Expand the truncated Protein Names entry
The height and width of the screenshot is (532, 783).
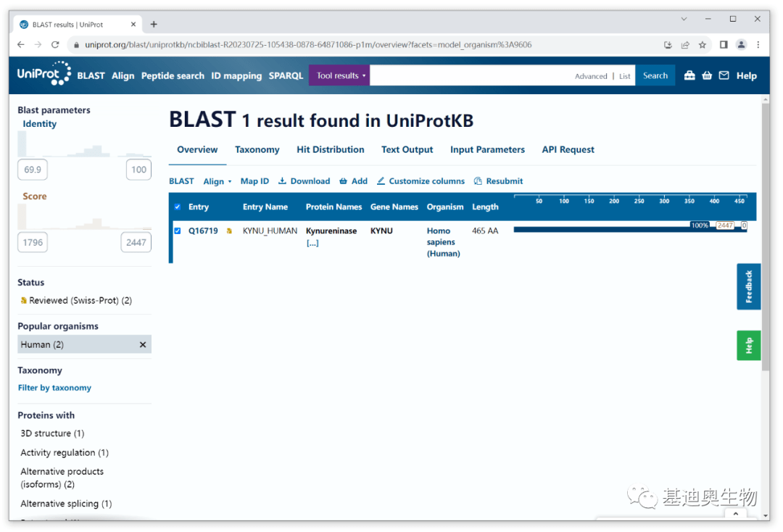tap(312, 243)
